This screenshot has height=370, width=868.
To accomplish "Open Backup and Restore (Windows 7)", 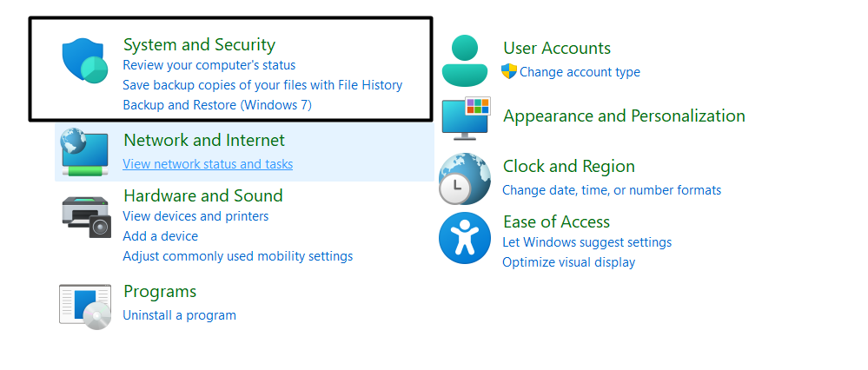I will click(x=217, y=105).
